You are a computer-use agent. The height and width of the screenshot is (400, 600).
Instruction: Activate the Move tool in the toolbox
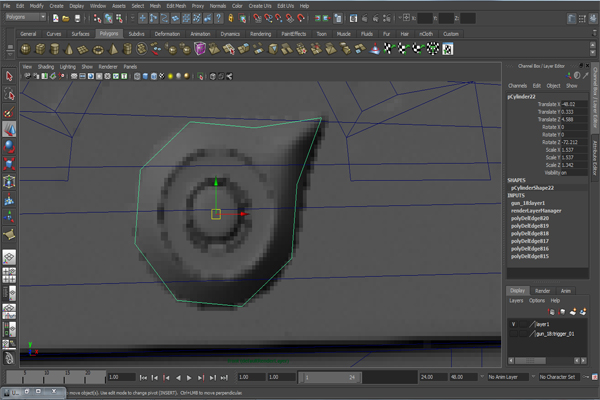(9, 129)
